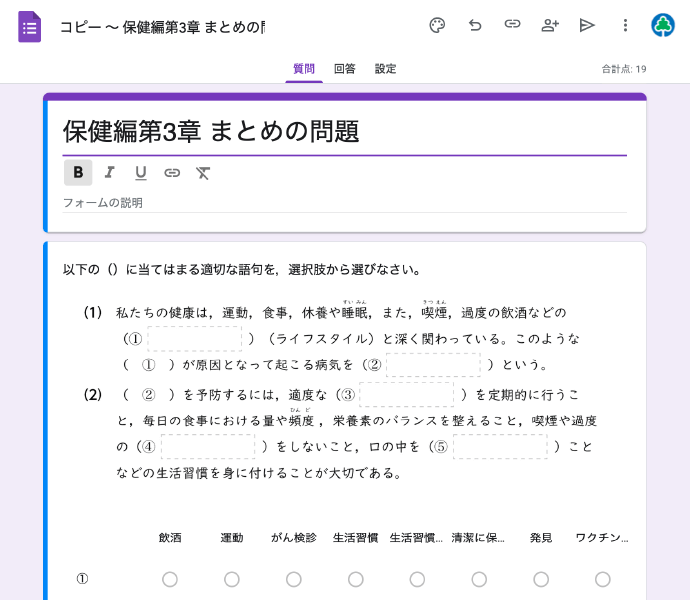Click the ワクチン... column header

point(602,537)
